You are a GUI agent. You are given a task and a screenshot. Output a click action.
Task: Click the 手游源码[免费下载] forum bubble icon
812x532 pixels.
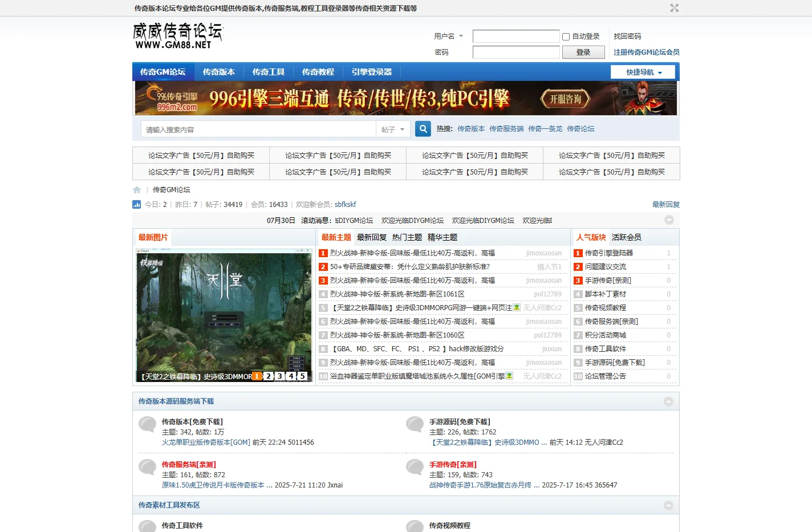pyautogui.click(x=415, y=424)
